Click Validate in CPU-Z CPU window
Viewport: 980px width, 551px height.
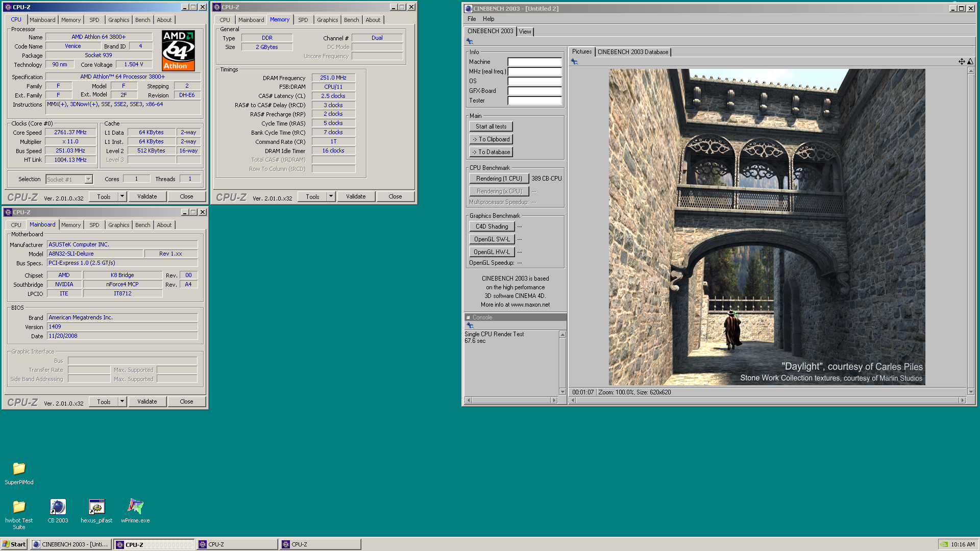pyautogui.click(x=147, y=196)
